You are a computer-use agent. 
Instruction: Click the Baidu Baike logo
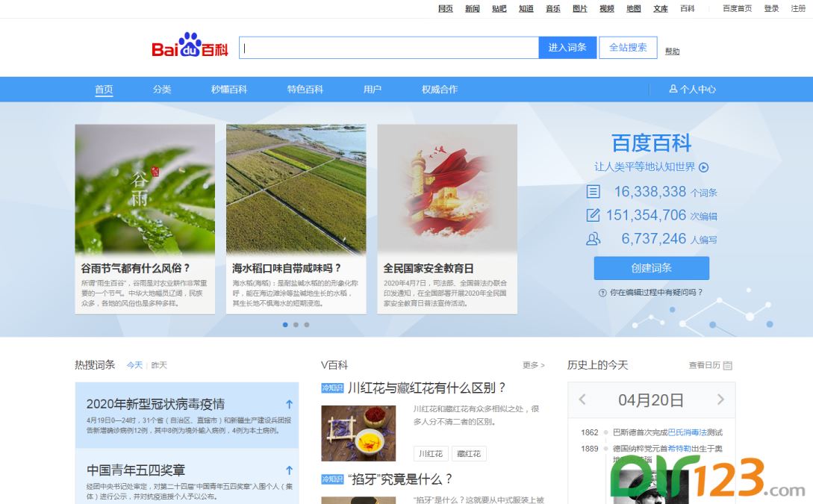190,46
